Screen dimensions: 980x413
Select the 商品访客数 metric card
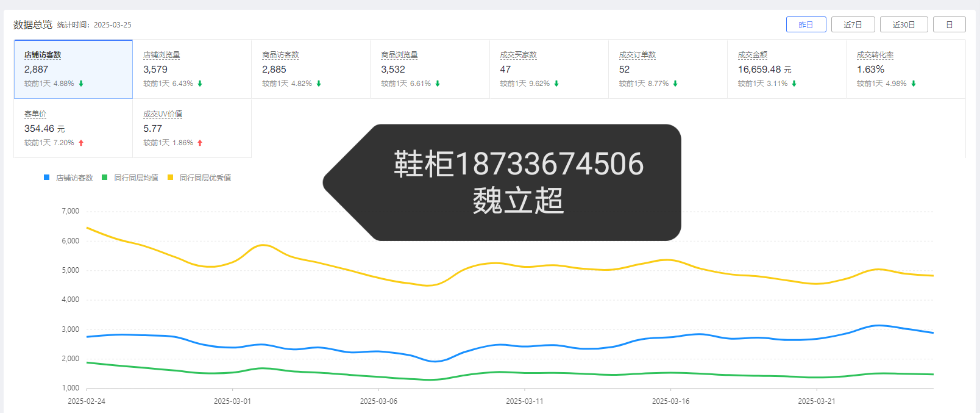click(310, 69)
